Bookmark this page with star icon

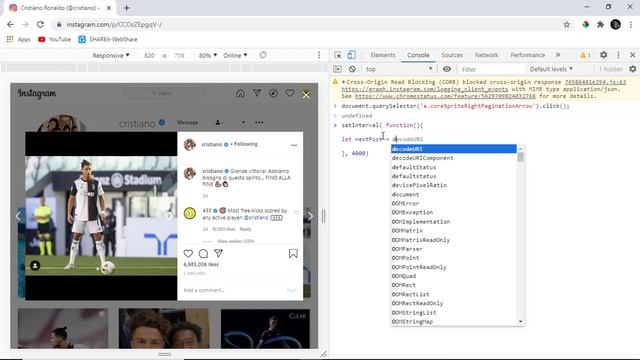point(567,24)
